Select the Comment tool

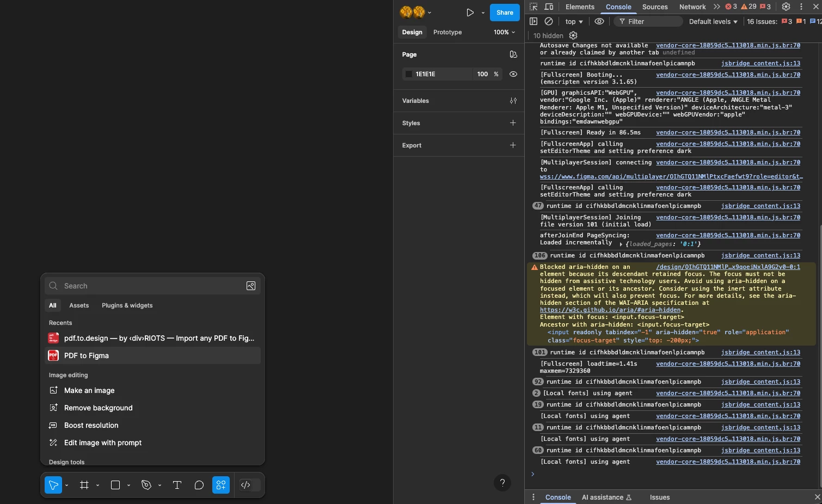coord(199,485)
